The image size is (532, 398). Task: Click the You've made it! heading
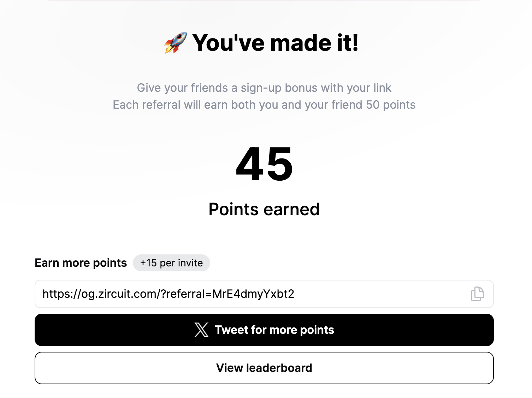275,43
